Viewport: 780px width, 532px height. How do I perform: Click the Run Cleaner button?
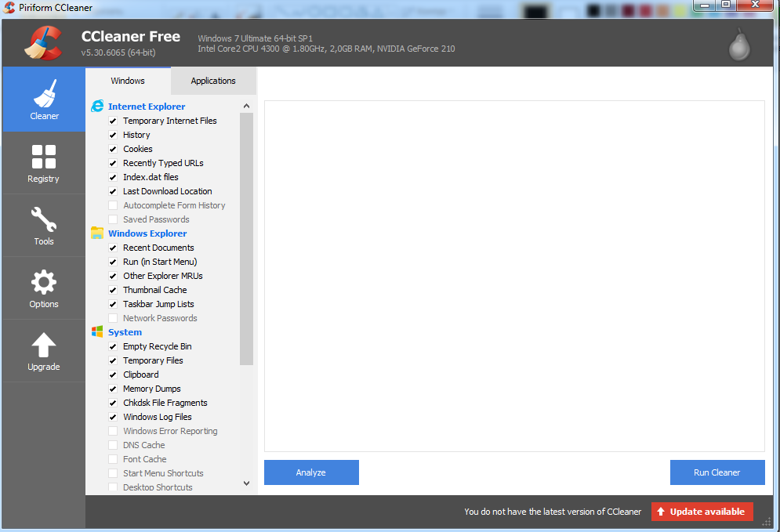coord(717,472)
